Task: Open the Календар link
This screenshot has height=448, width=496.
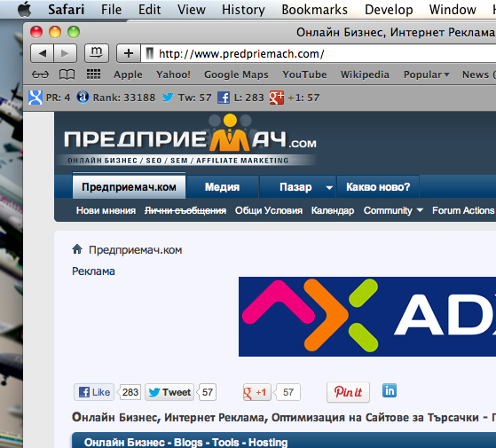Action: 333,210
